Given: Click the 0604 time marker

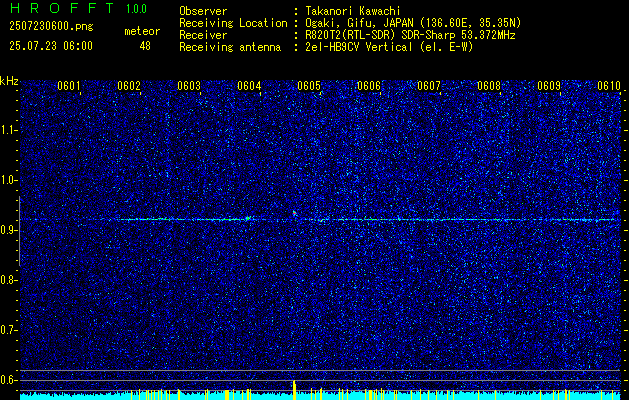Looking at the screenshot, I should point(249,86).
